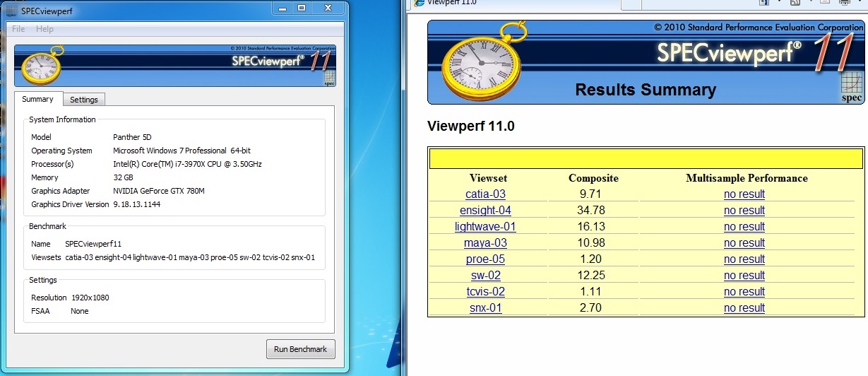Open the sw-02 viewset link
868x376 pixels.
point(485,276)
